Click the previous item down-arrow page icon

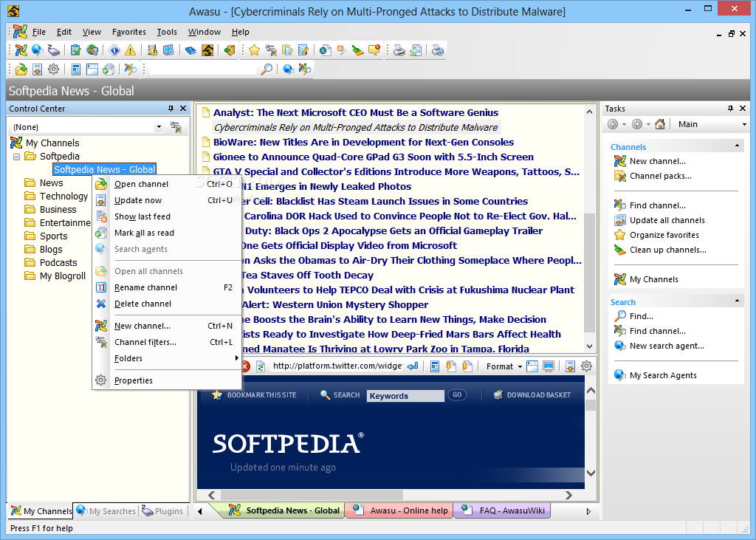pyautogui.click(x=451, y=366)
